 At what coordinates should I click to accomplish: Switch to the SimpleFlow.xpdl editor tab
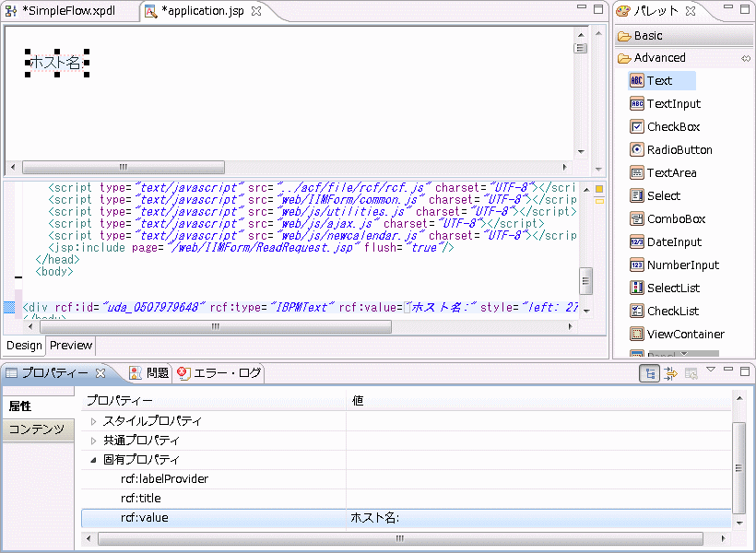[68, 11]
